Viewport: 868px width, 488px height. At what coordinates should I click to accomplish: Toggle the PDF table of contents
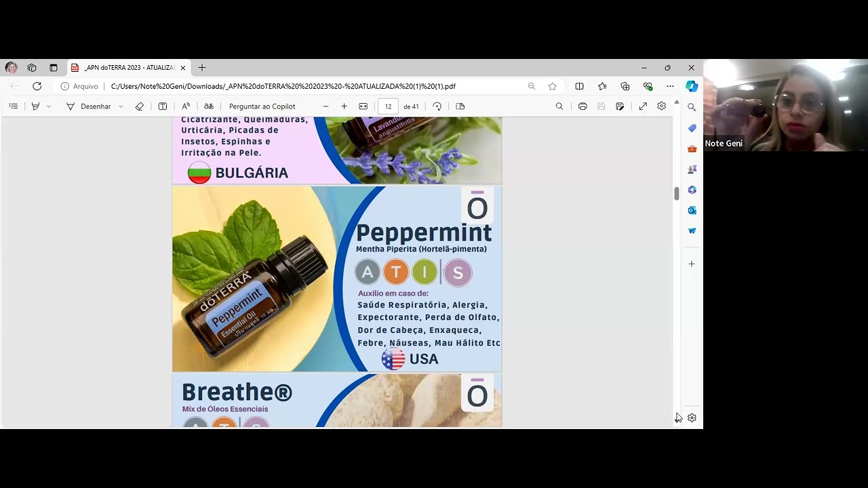[14, 106]
